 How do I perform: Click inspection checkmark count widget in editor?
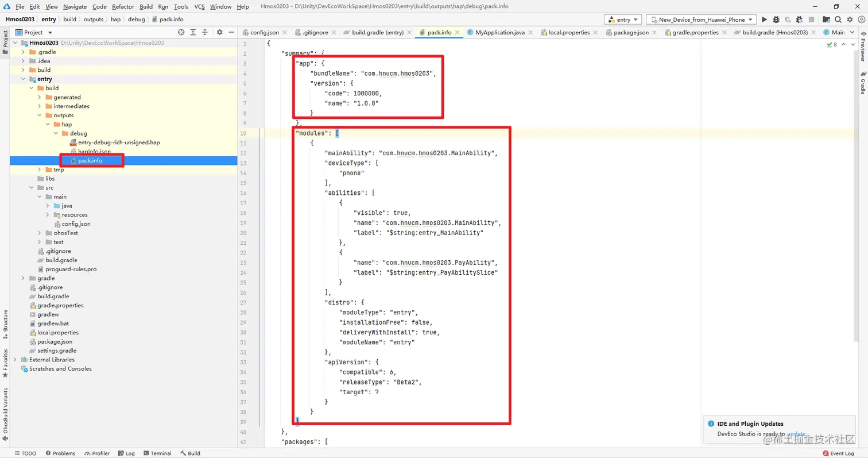(x=832, y=44)
